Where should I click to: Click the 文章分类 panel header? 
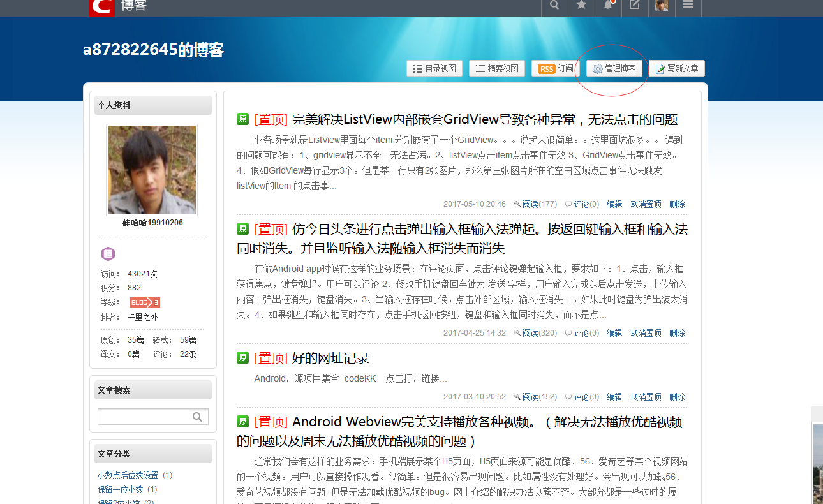coord(153,454)
